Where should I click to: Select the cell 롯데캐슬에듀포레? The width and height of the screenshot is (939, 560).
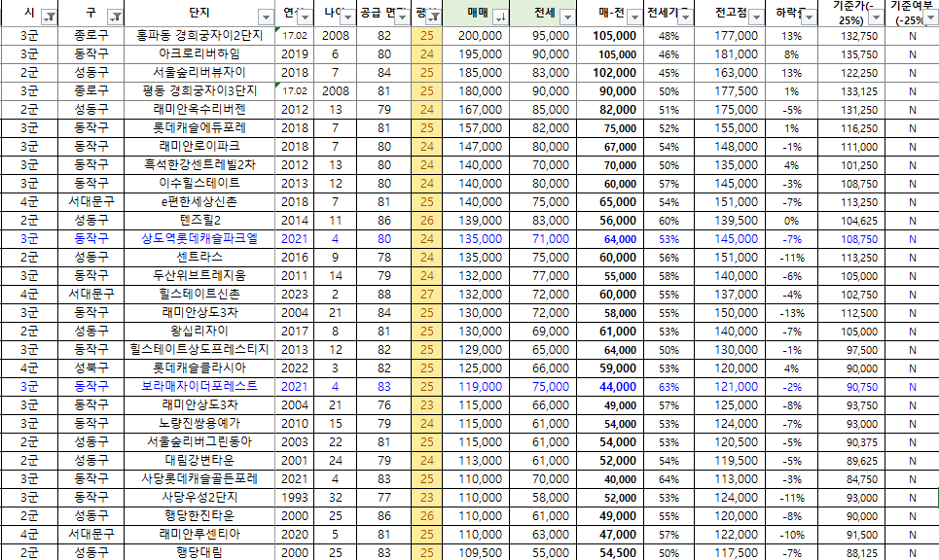(x=199, y=128)
